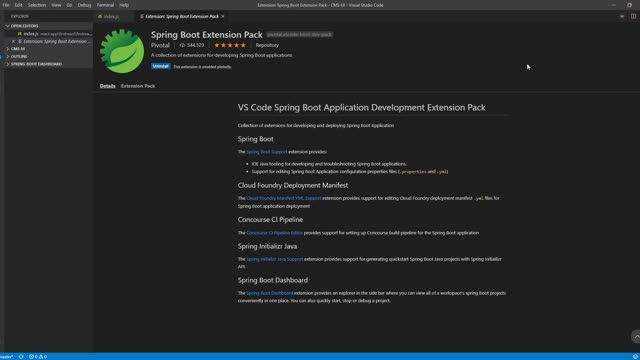Viewport: 640px width, 360px height.
Task: Open the Spring Boot Support link
Action: tap(267, 152)
